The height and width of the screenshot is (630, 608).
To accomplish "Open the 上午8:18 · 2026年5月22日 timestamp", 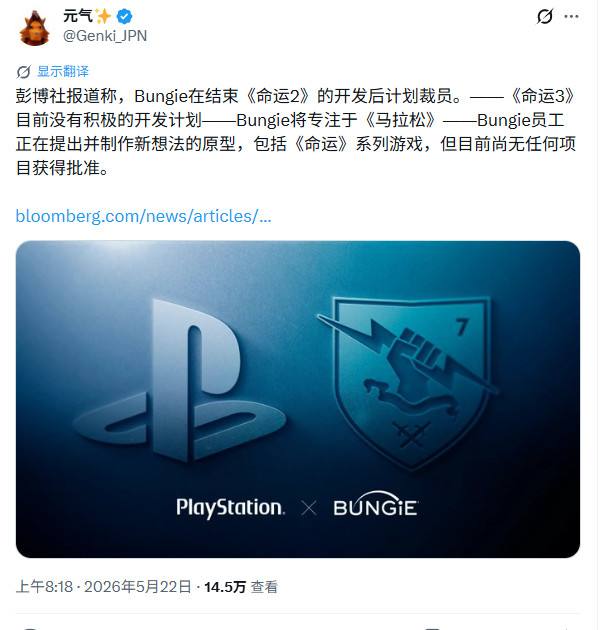I will coord(103,587).
